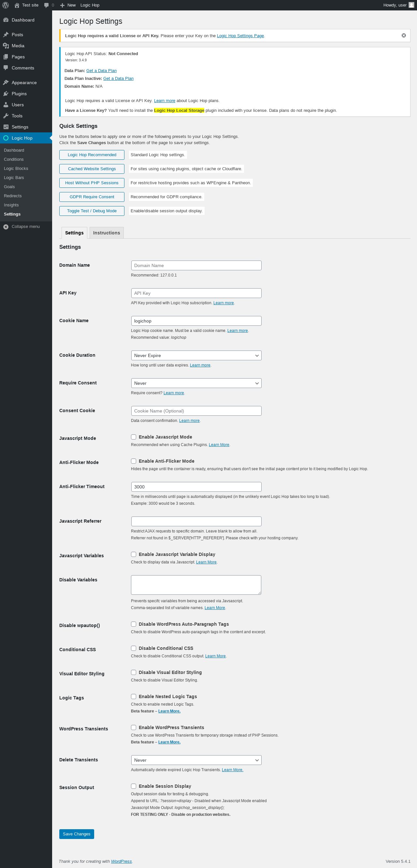Click Learn More under Conditional CSS
417x868 pixels.
(x=215, y=656)
